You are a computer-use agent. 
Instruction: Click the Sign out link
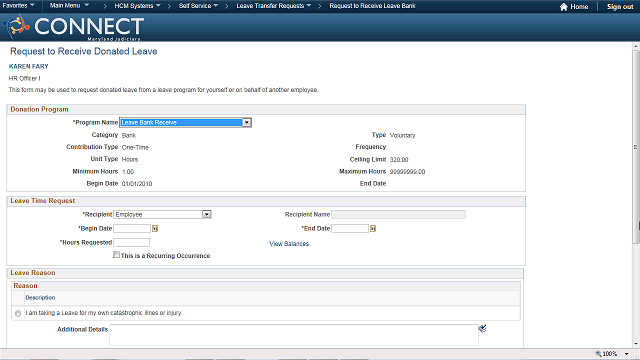tap(620, 7)
